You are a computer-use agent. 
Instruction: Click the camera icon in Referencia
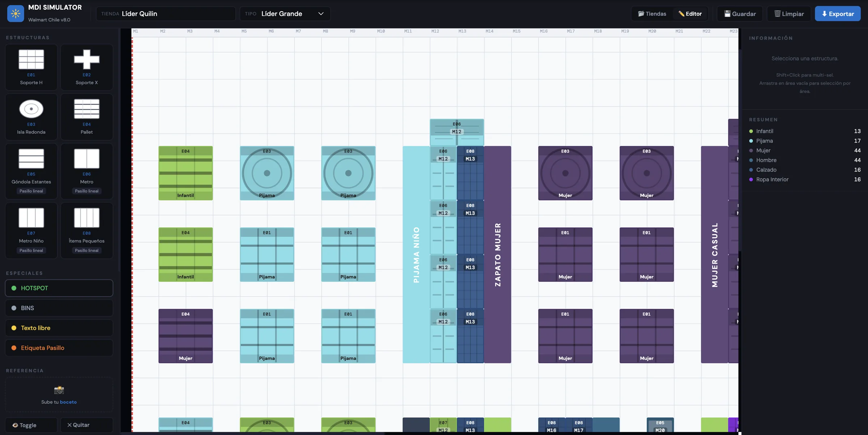[x=59, y=390]
